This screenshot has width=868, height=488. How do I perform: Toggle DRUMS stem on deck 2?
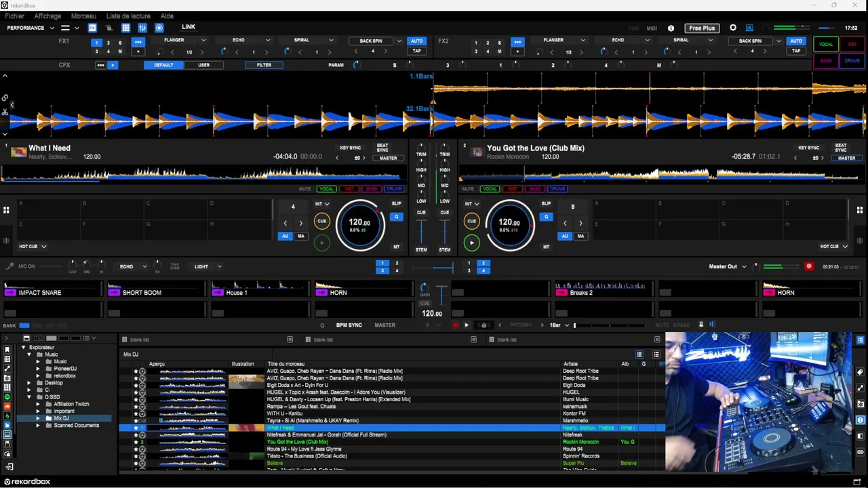coord(557,189)
